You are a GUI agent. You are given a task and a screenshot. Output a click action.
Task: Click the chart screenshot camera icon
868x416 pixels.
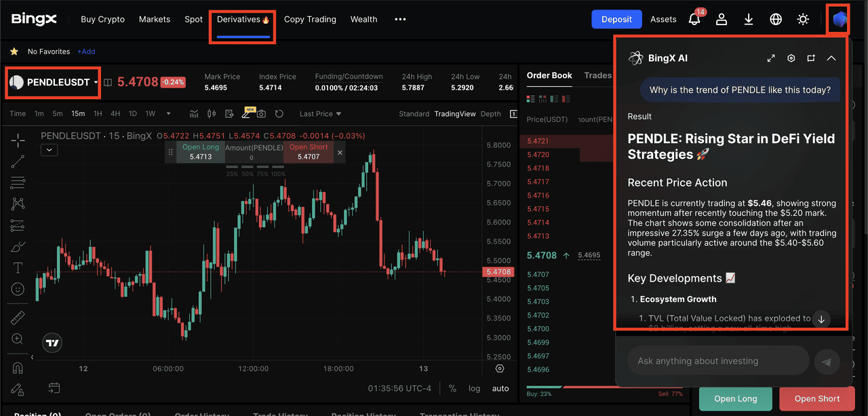click(262, 113)
